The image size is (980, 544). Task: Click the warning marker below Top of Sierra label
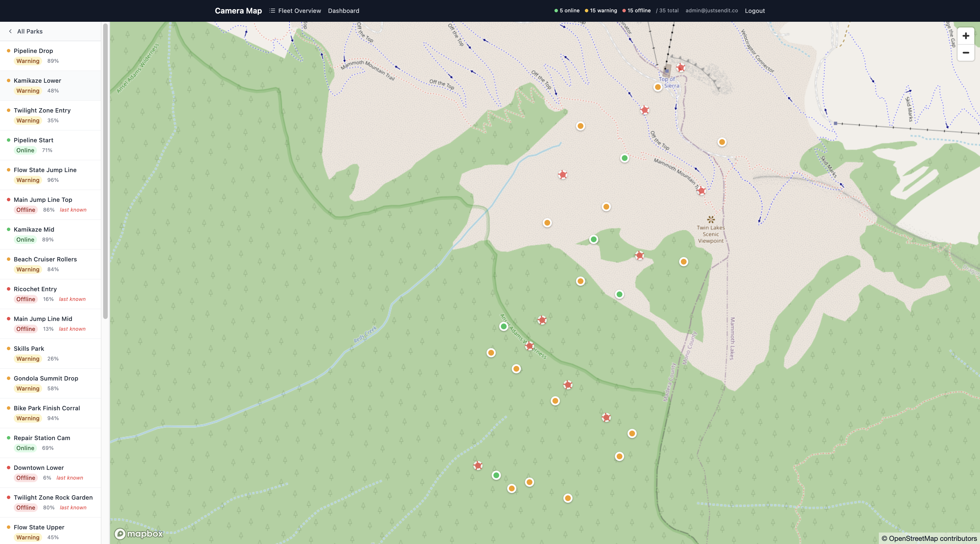(x=658, y=87)
